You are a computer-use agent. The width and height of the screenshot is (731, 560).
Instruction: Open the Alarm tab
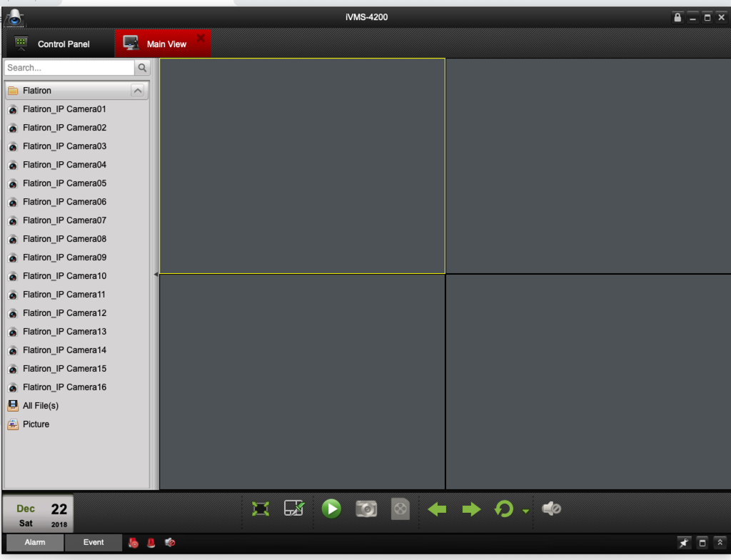point(35,542)
